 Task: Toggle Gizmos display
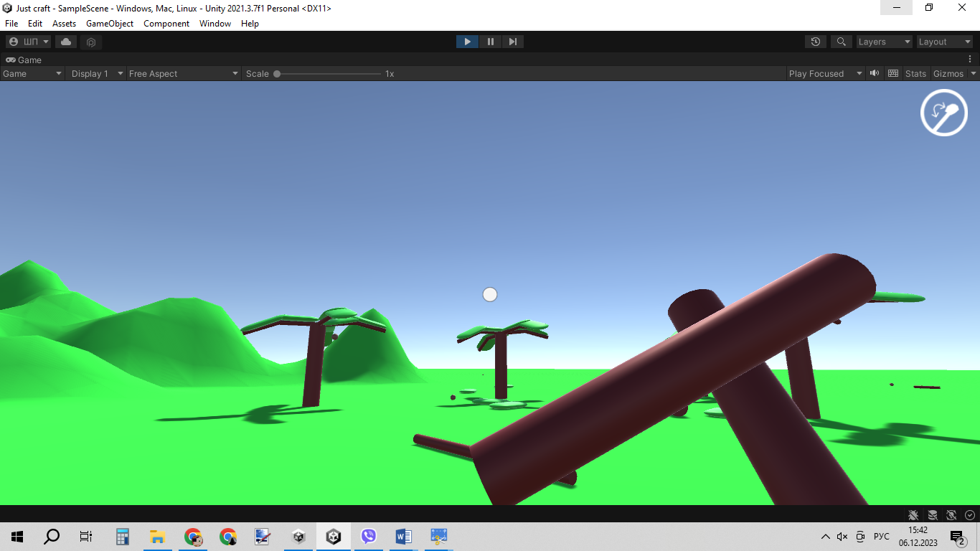pos(948,73)
